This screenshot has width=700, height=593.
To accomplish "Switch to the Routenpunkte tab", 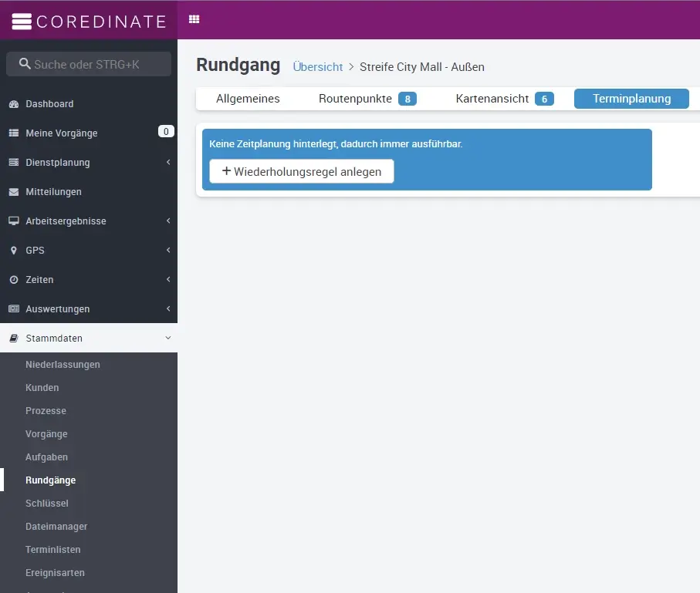I will click(367, 99).
